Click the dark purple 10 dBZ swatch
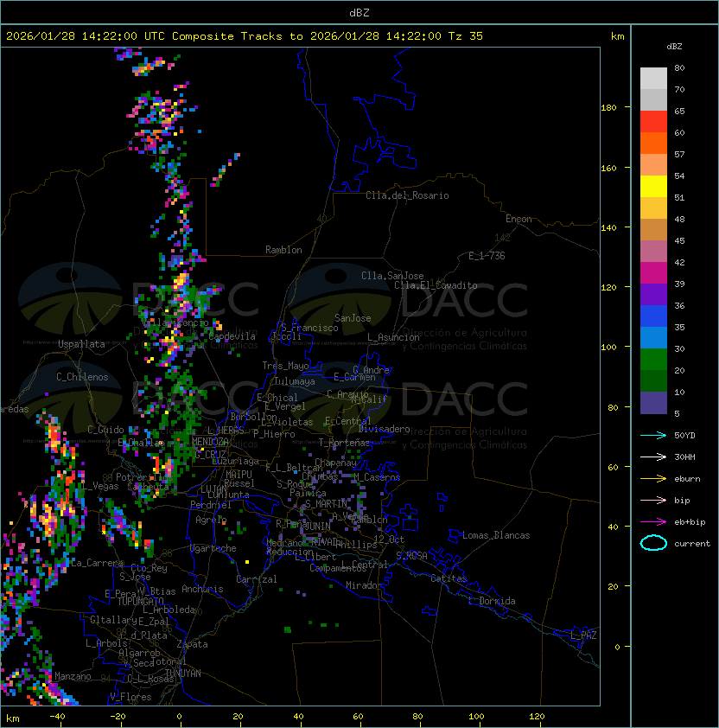 (x=653, y=403)
